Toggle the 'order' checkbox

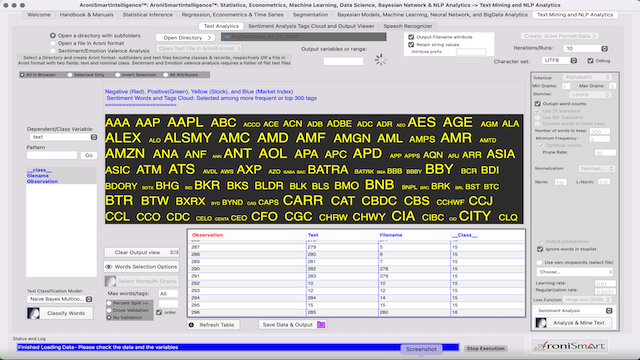(159, 312)
